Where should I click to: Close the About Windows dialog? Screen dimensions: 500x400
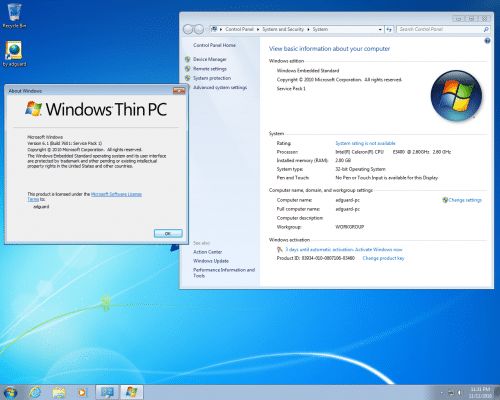[x=179, y=91]
